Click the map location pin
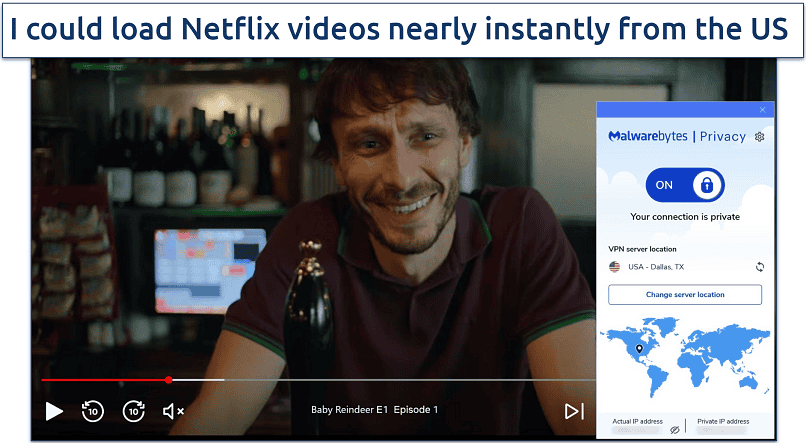Image resolution: width=806 pixels, height=443 pixels. 639,349
